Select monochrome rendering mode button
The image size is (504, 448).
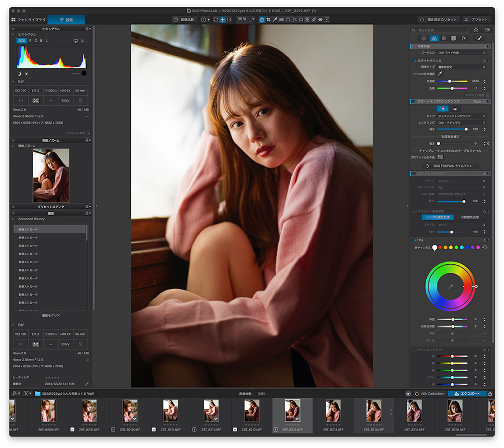pyautogui.click(x=455, y=109)
